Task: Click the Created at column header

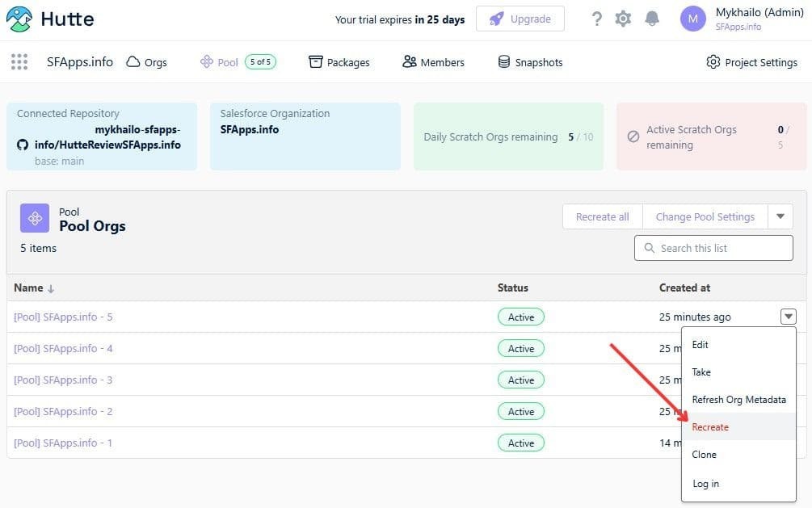Action: [x=684, y=288]
